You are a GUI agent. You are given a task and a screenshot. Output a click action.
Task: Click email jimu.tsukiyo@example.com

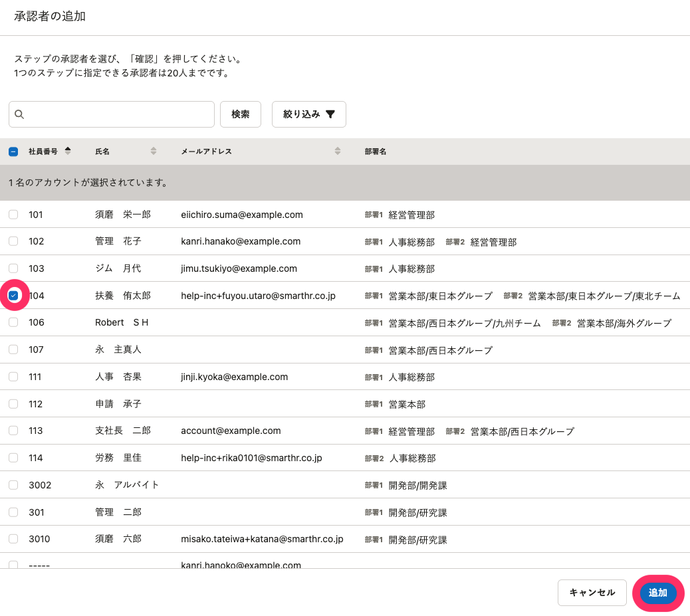point(239,268)
